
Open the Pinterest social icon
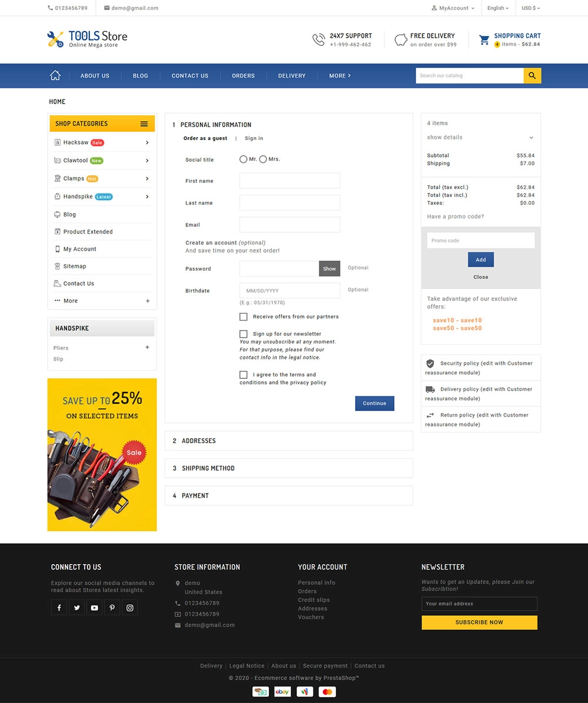pyautogui.click(x=112, y=608)
